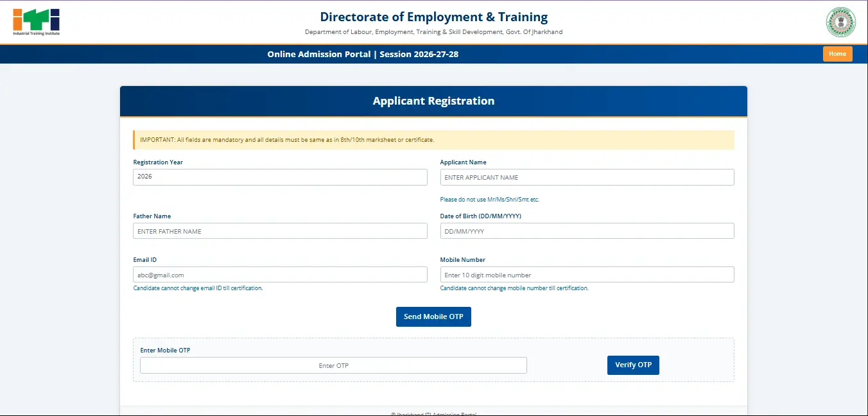Click the 'Please do not use Mr/Ms/Shri/Smt' hint

click(x=489, y=200)
